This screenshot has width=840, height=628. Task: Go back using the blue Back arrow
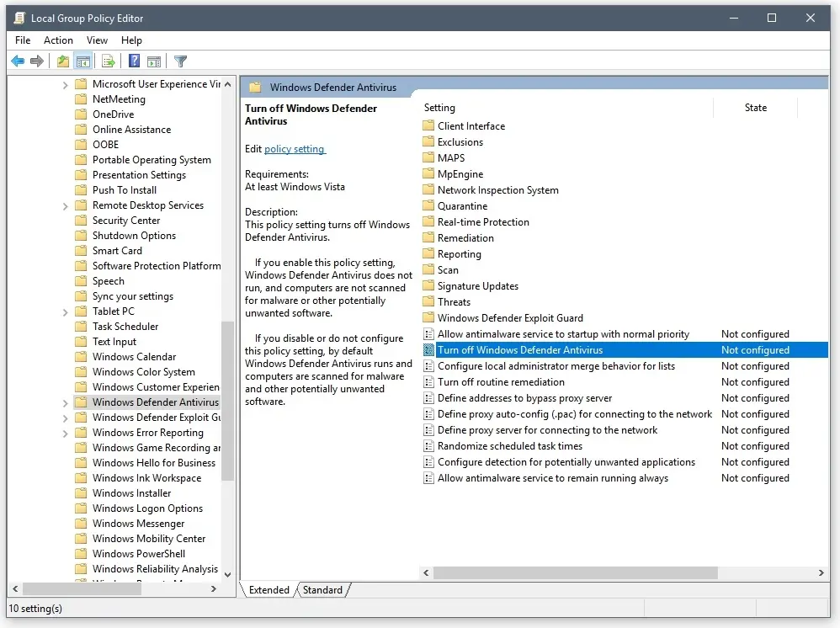(x=18, y=61)
